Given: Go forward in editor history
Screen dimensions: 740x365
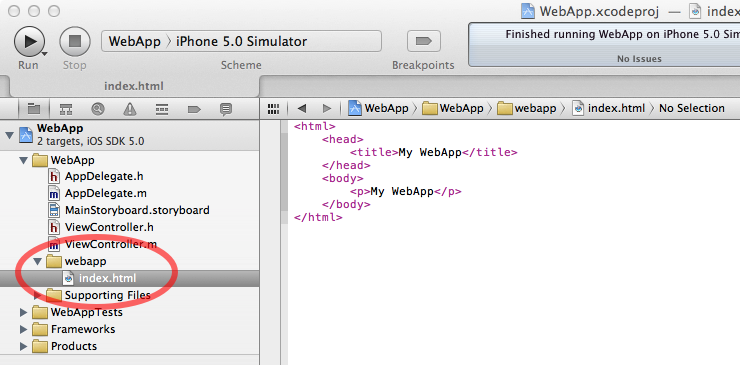Looking at the screenshot, I should coord(327,109).
